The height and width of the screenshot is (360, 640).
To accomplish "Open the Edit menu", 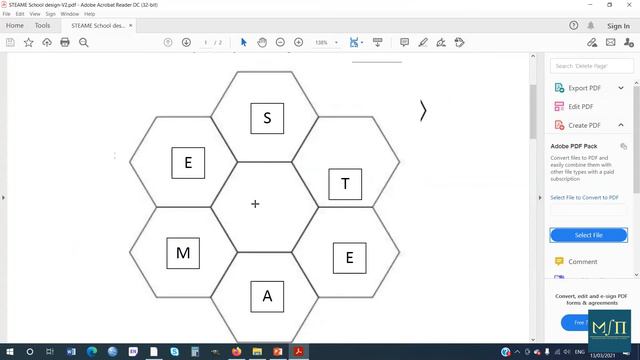I will point(20,14).
